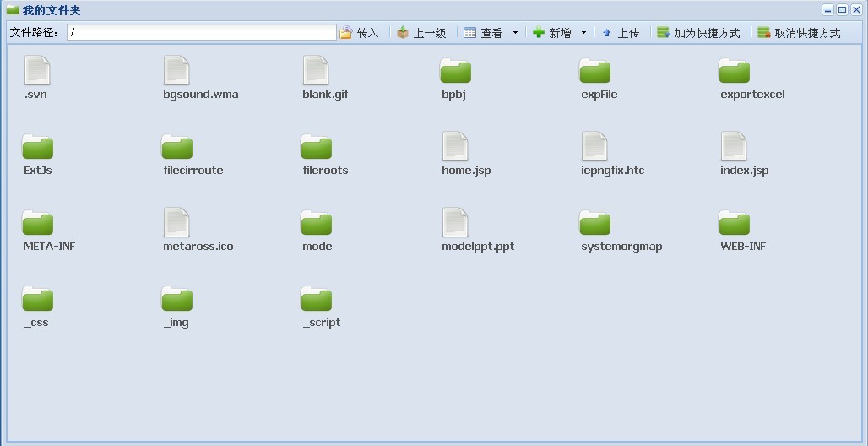Open the _css folder icon
The height and width of the screenshot is (446, 868).
point(38,299)
